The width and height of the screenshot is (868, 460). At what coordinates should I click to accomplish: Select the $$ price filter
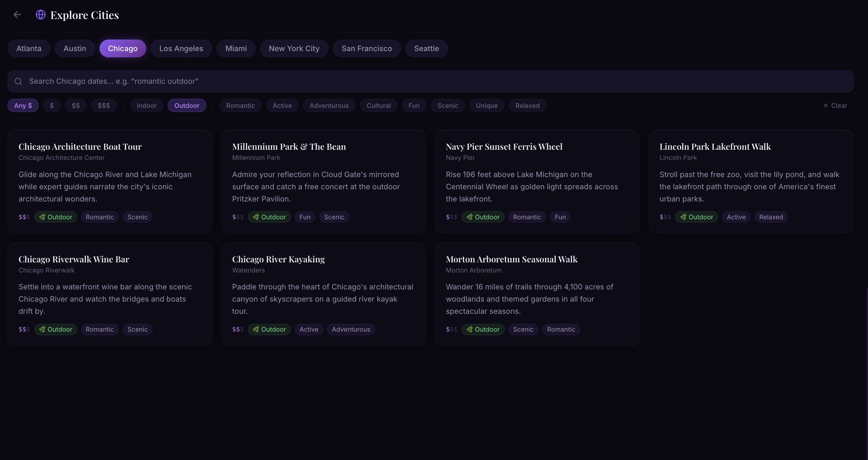[x=76, y=106]
